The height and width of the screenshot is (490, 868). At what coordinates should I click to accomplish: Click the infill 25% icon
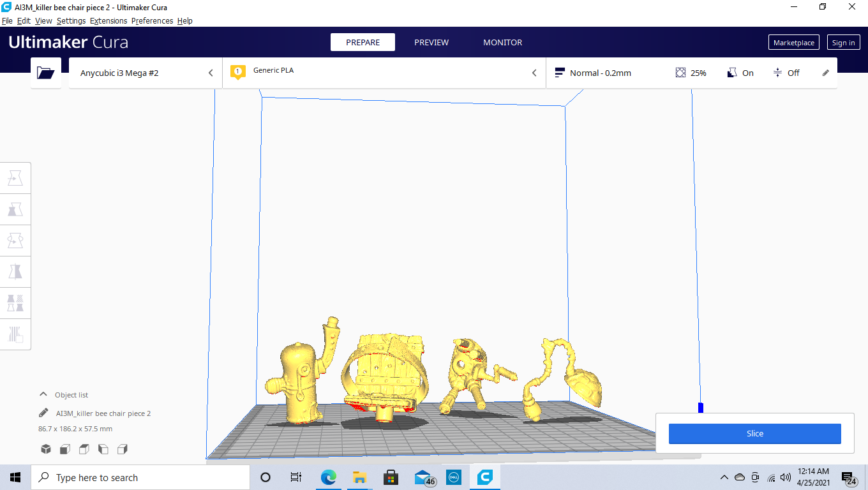click(x=680, y=73)
